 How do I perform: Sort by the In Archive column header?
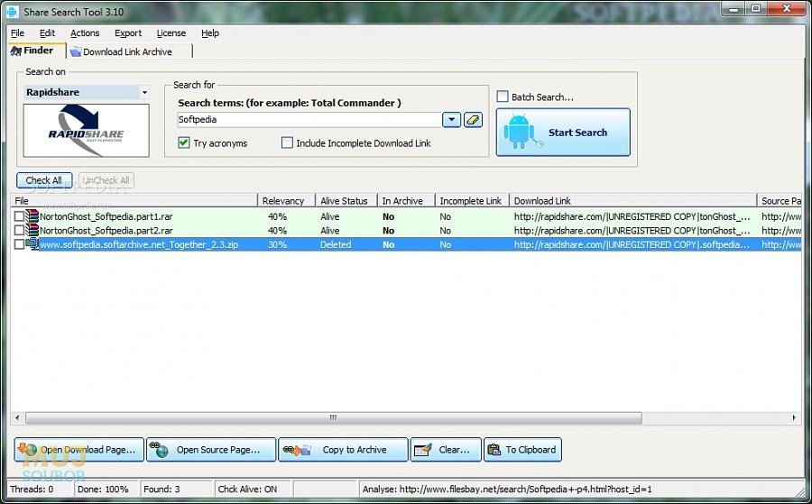406,201
